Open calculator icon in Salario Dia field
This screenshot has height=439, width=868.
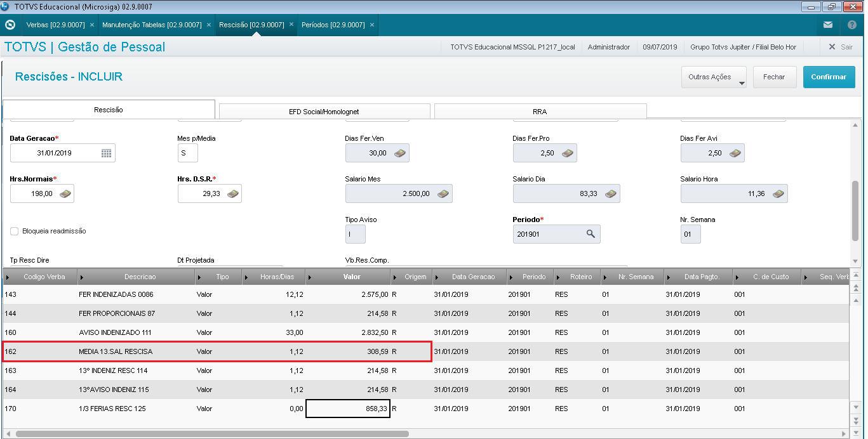tap(611, 193)
